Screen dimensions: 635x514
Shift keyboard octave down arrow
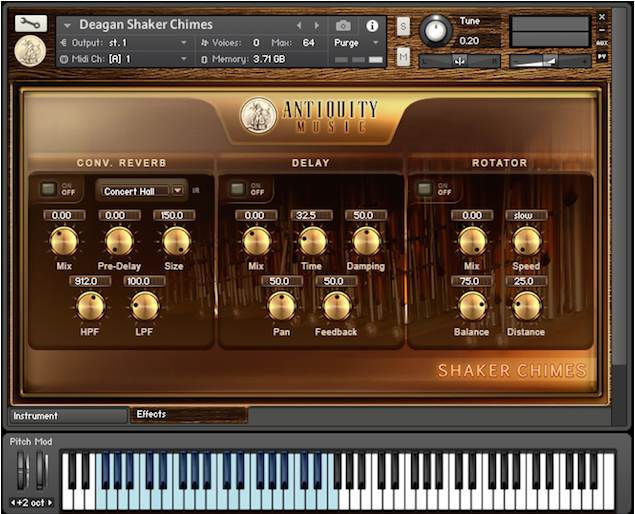pyautogui.click(x=13, y=503)
